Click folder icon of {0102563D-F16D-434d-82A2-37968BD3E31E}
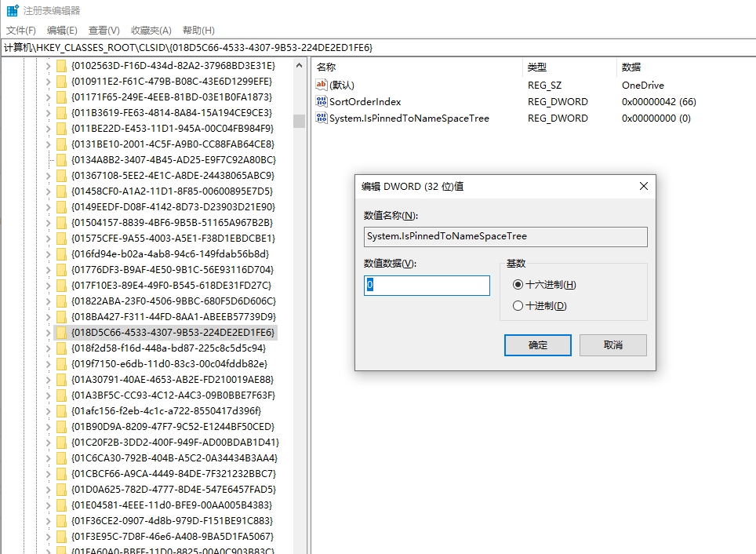756x554 pixels. tap(62, 65)
